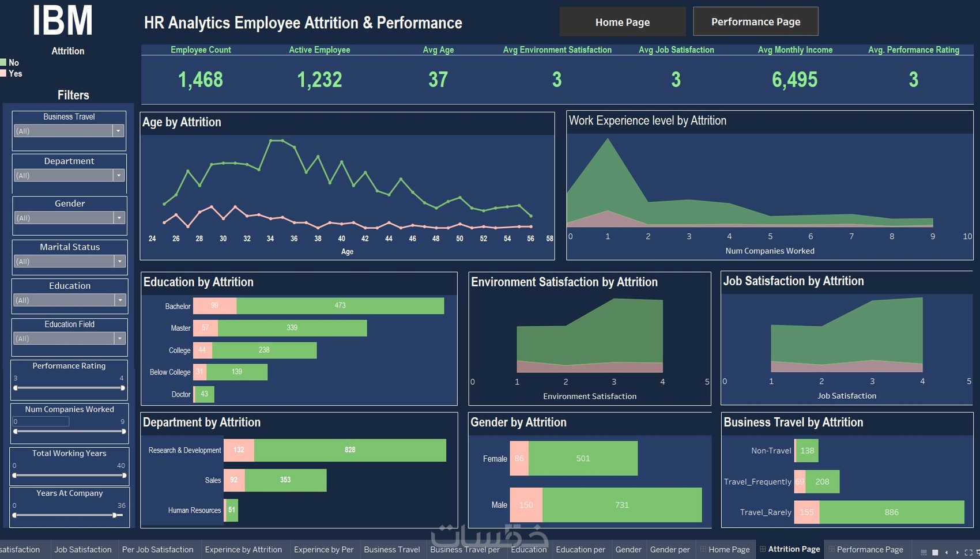Open the Business Travel filter dropdown
This screenshot has width=980, height=559.
point(119,131)
